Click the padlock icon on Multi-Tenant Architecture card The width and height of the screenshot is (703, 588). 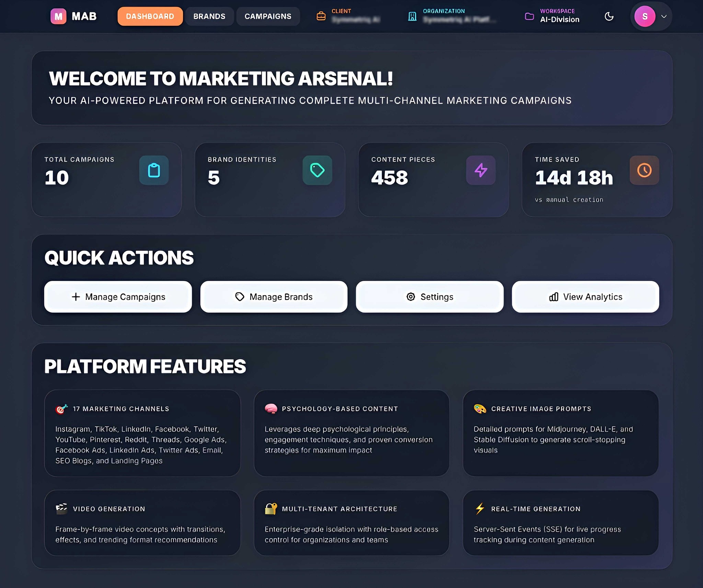270,509
